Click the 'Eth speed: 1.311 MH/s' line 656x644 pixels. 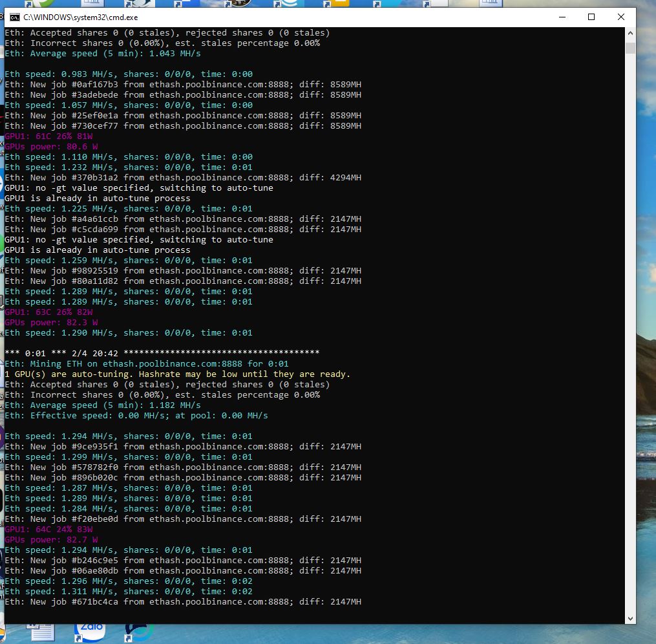pyautogui.click(x=129, y=591)
